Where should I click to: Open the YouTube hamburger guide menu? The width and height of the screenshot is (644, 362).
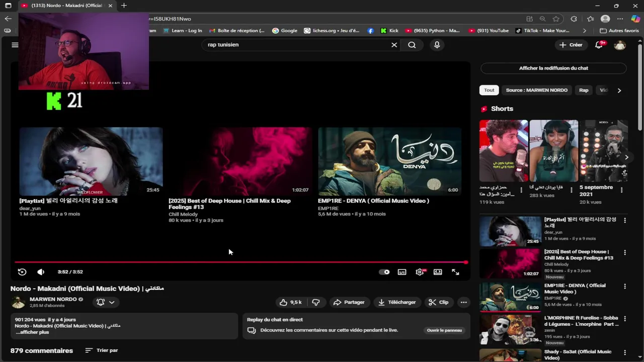(x=15, y=45)
